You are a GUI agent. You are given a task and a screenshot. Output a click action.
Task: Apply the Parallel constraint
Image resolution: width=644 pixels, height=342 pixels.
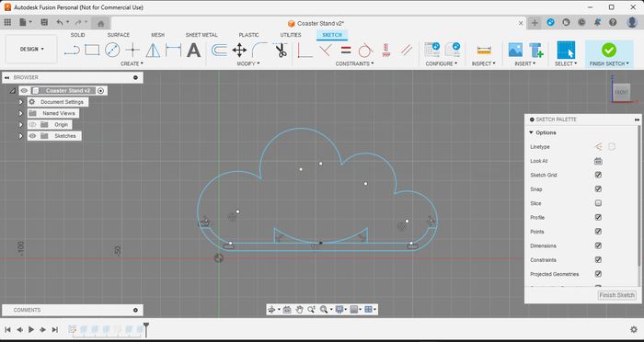coord(407,50)
